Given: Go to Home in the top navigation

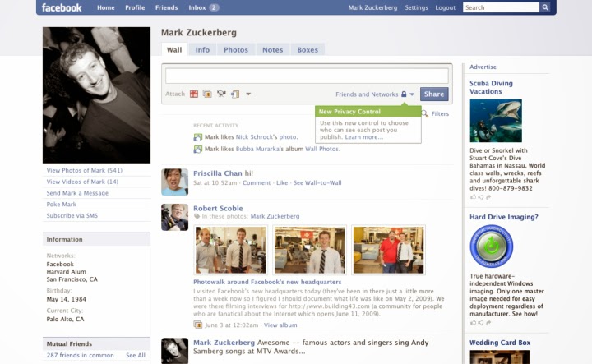Looking at the screenshot, I should (106, 7).
